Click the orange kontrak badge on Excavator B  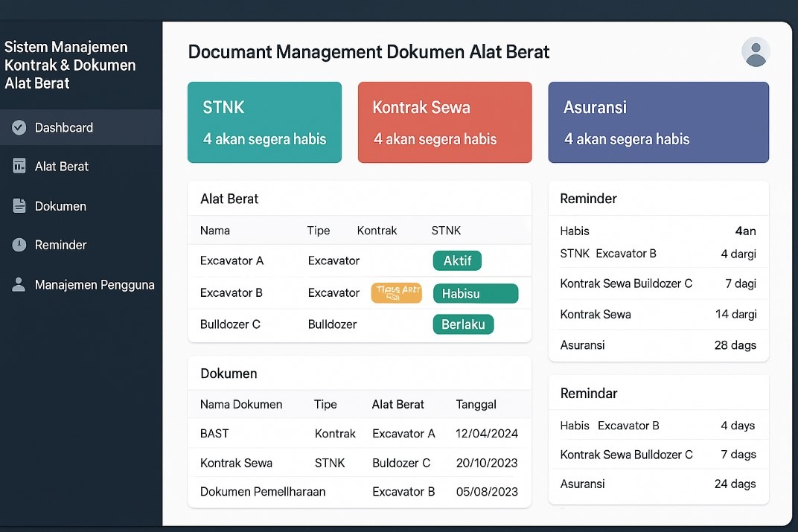396,293
